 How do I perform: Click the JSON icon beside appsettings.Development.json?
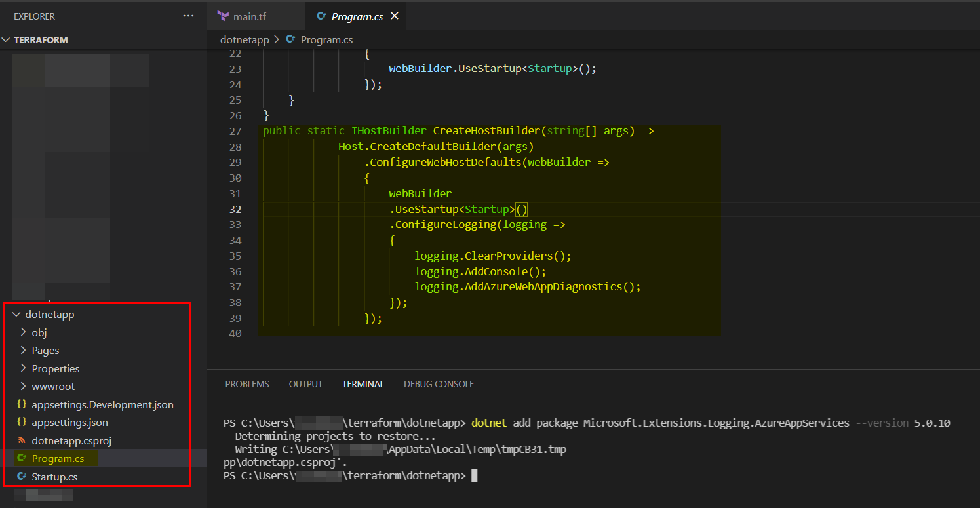[22, 404]
